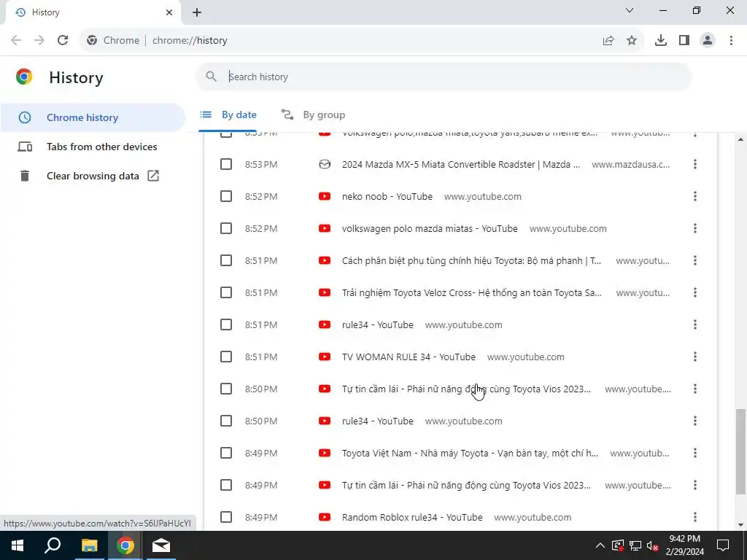This screenshot has width=747, height=560.
Task: Click the Mazda favicon beside MX-5 Miata entry
Action: (325, 164)
